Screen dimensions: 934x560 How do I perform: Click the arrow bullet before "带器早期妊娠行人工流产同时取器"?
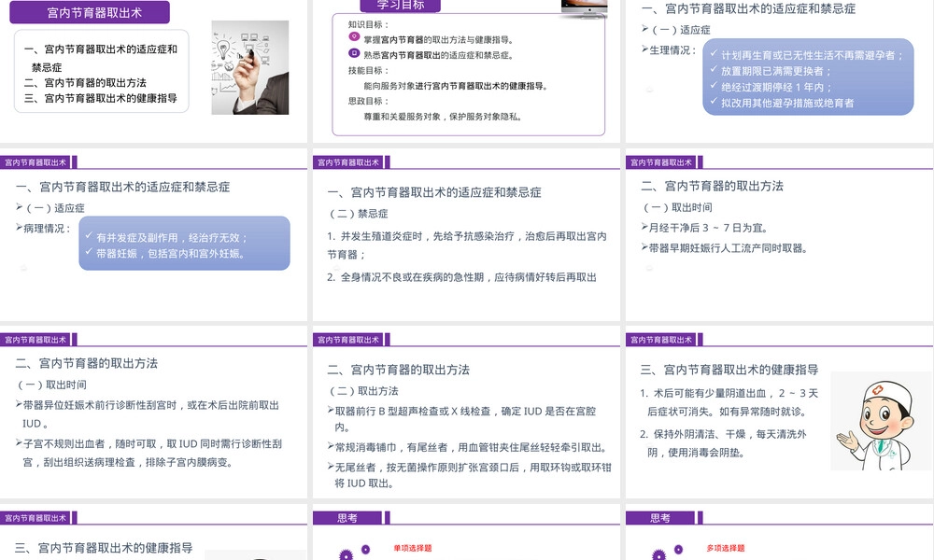644,247
